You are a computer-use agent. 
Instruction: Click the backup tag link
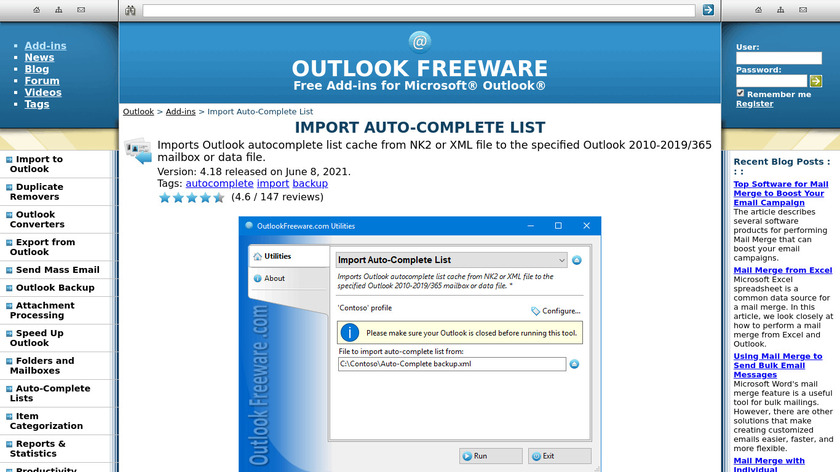click(310, 183)
